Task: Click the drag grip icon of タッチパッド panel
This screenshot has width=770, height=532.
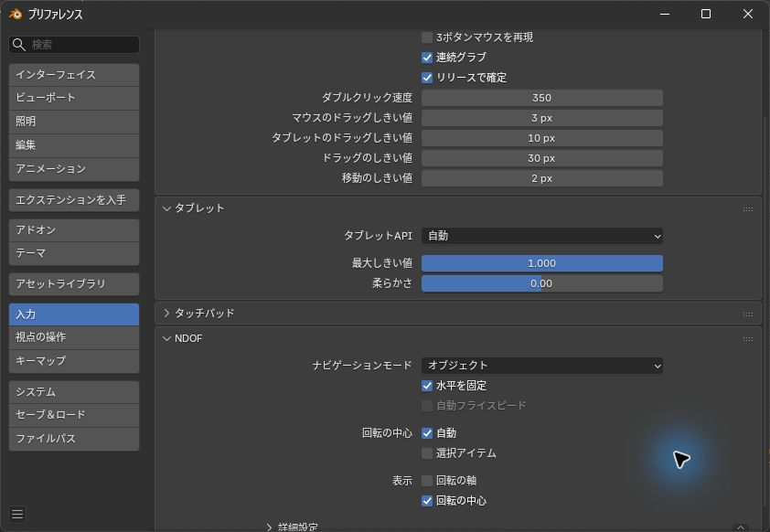Action: point(747,314)
